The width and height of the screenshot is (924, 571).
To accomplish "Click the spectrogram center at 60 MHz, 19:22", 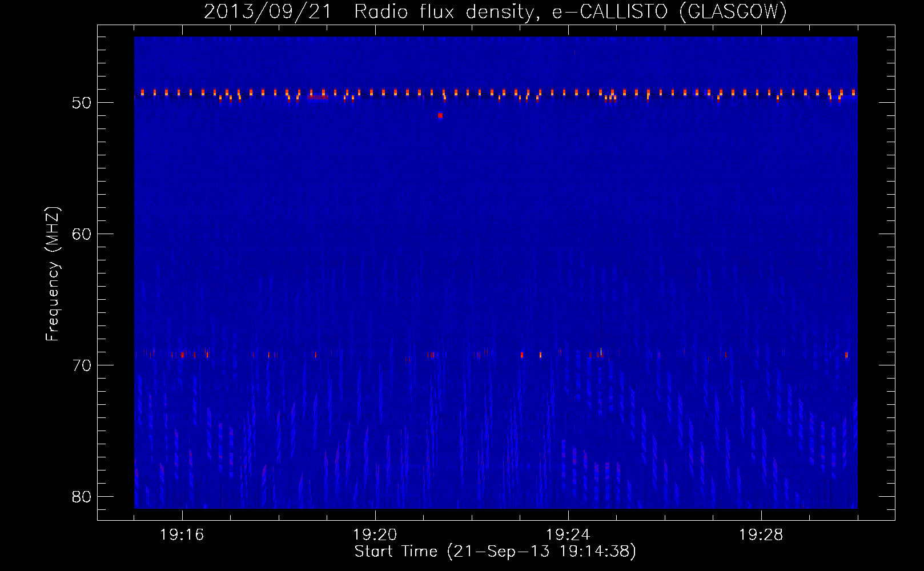I will (x=472, y=234).
